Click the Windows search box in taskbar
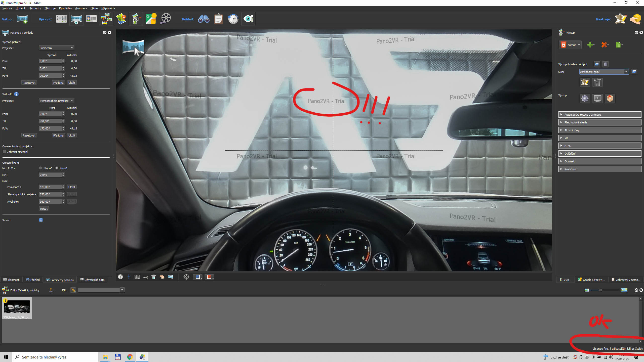This screenshot has height=362, width=644. [55, 357]
